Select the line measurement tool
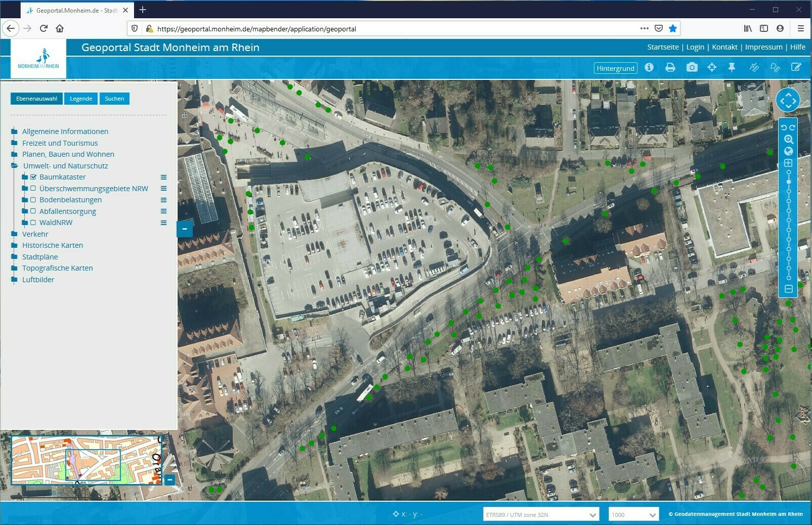This screenshot has width=812, height=525. coord(754,67)
